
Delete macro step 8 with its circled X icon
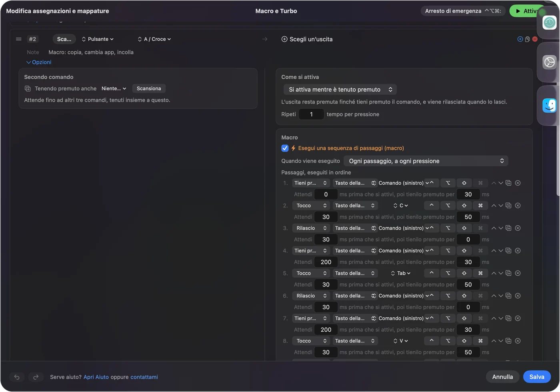pyautogui.click(x=518, y=341)
